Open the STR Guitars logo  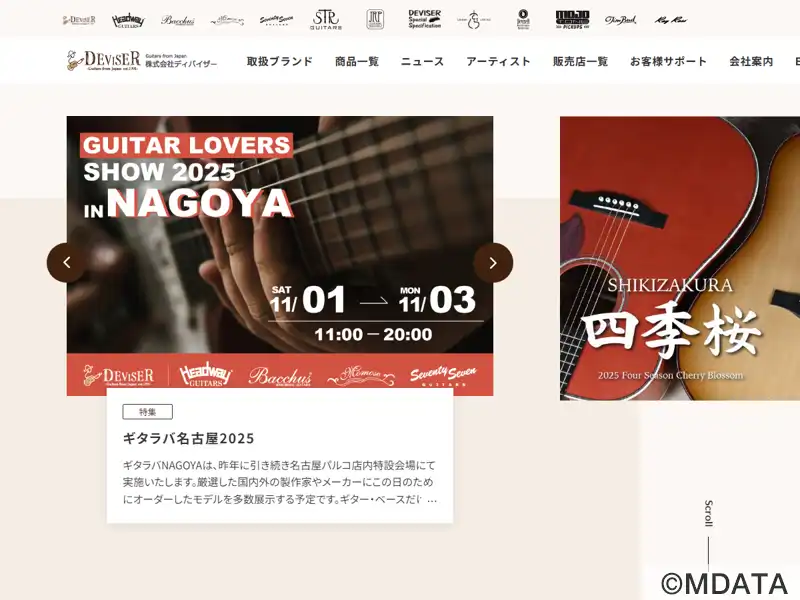point(326,19)
